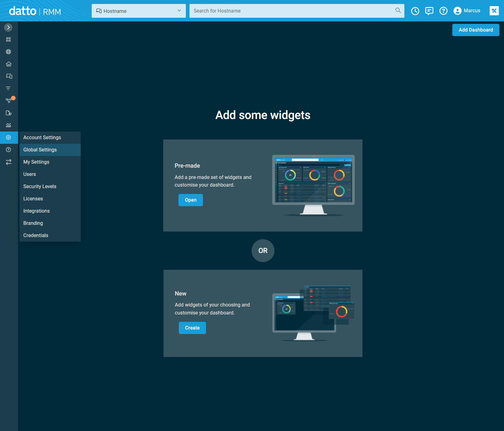Open Integrations menu entry
The height and width of the screenshot is (431, 504).
[x=50, y=211]
